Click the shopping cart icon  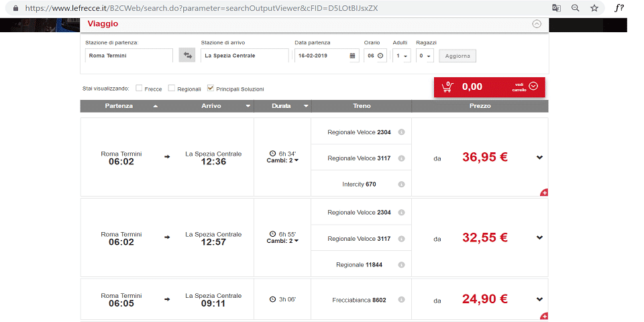(x=447, y=87)
